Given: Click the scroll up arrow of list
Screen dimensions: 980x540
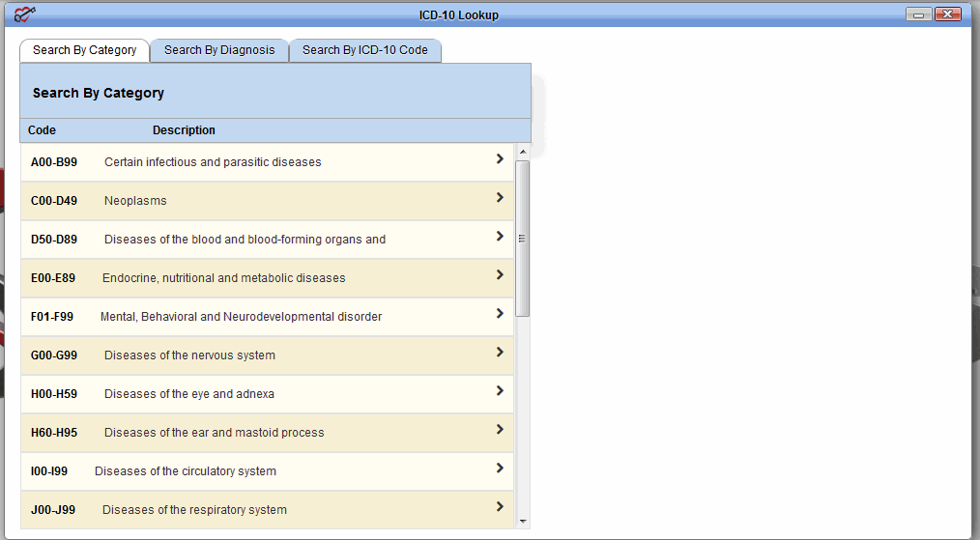Looking at the screenshot, I should [523, 152].
